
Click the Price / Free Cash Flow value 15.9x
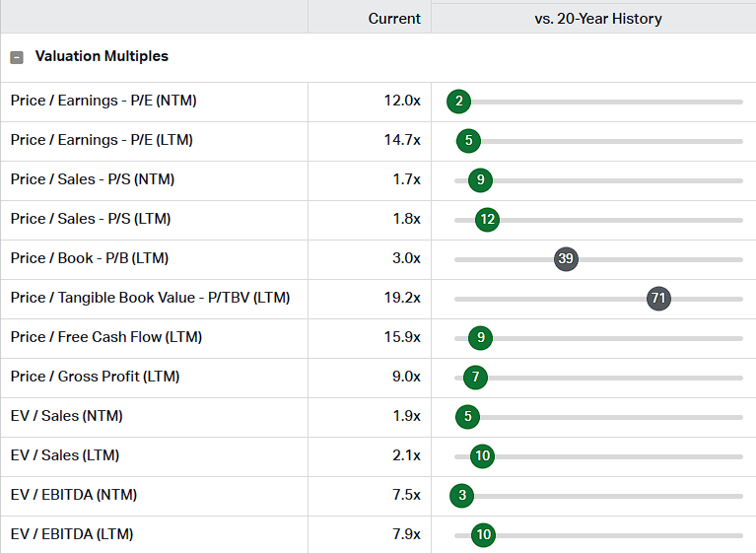[x=402, y=337]
